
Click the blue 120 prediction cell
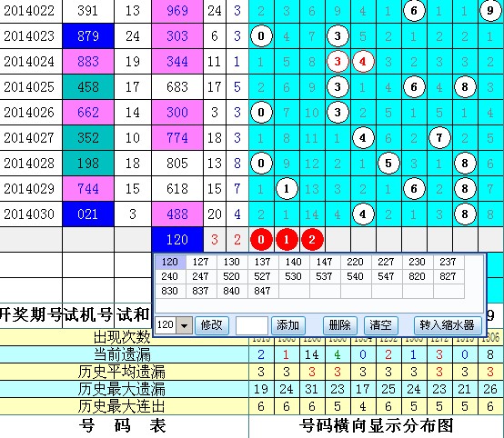click(177, 240)
